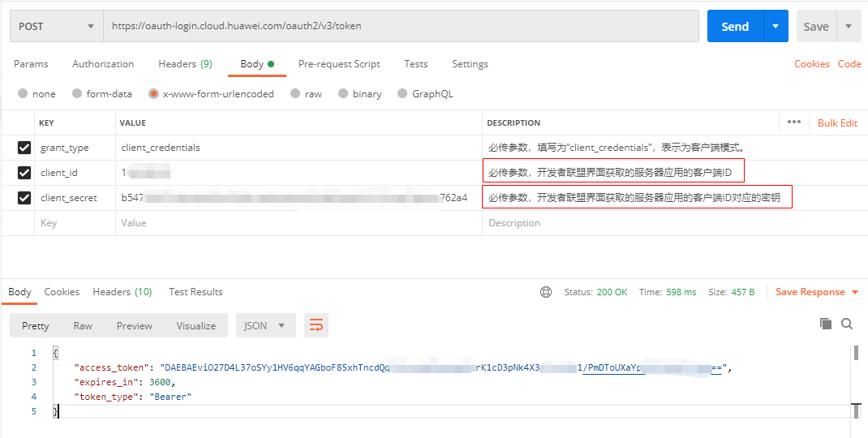Click the "Bearer" token_type value
Image resolution: width=868 pixels, height=438 pixels.
[x=170, y=397]
